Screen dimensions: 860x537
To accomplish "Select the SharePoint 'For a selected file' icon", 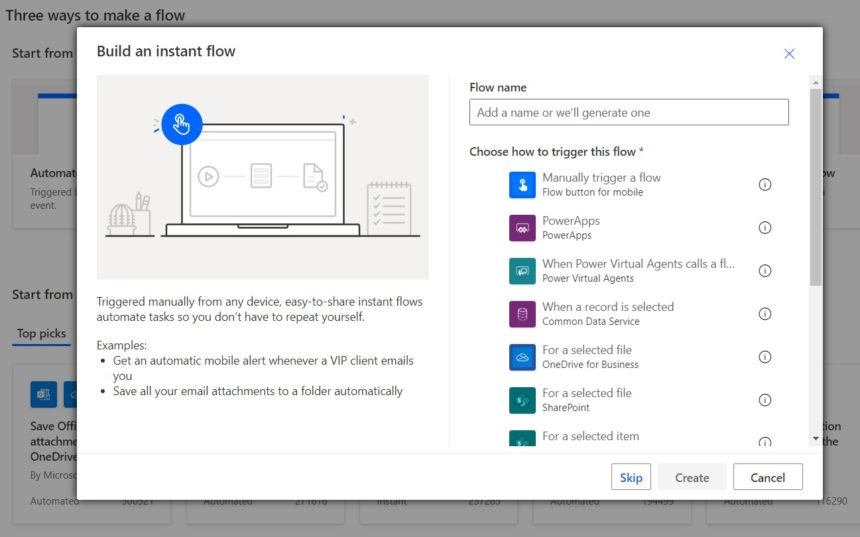I will click(522, 400).
